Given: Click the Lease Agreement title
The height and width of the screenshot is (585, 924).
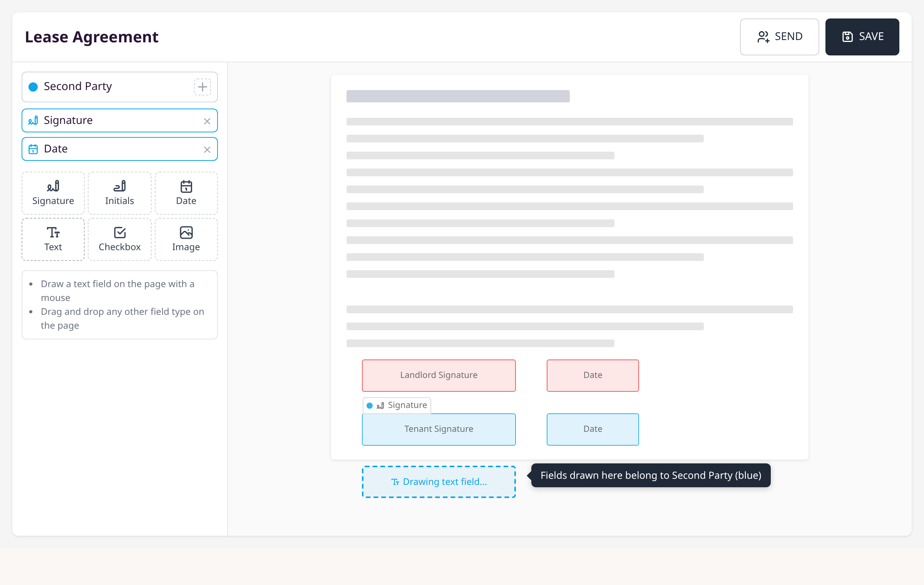Looking at the screenshot, I should (92, 37).
